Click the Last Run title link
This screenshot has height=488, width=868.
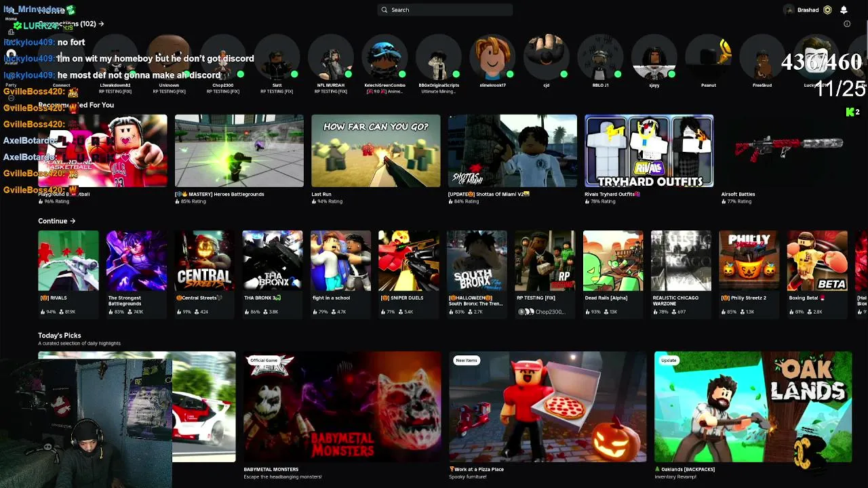(321, 195)
